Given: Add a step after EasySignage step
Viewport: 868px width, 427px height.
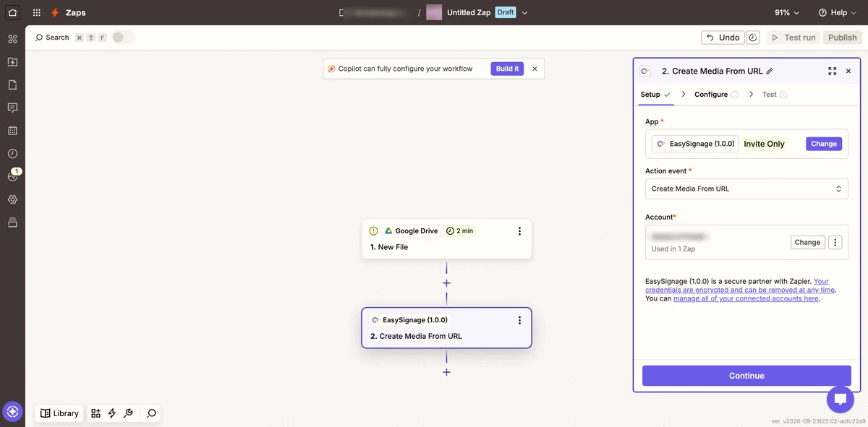Looking at the screenshot, I should 446,372.
